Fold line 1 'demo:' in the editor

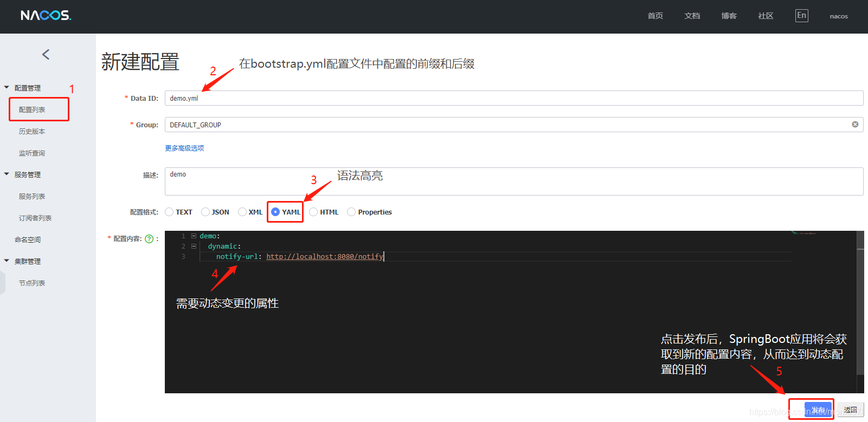[194, 236]
